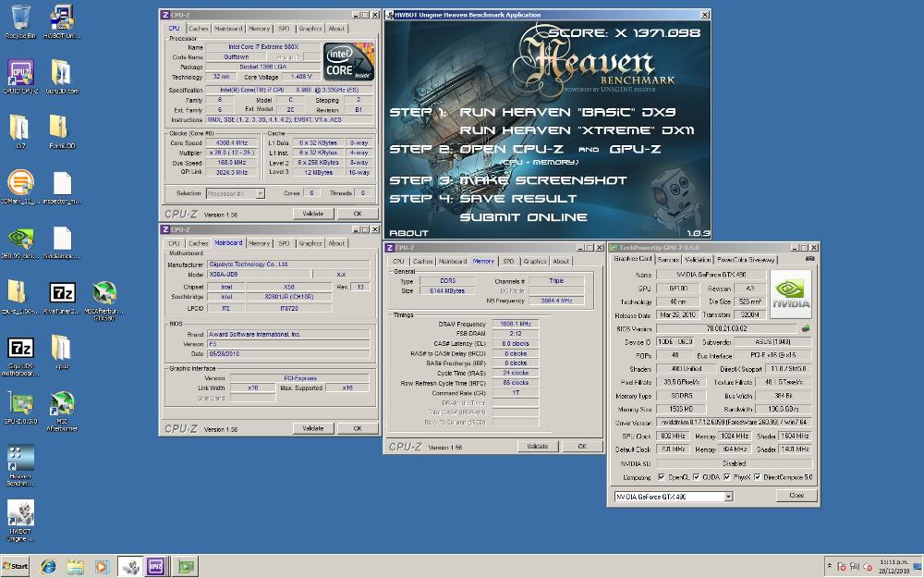Click 'Save Result' in HWBOT Heaven
924x578 pixels.
(x=518, y=199)
